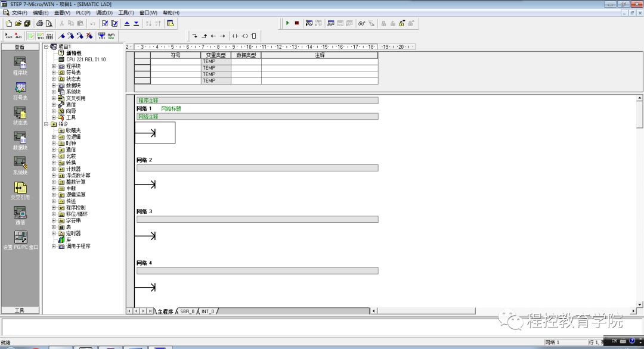
Task: Click the Line Down branch icon
Action: [x=194, y=36]
